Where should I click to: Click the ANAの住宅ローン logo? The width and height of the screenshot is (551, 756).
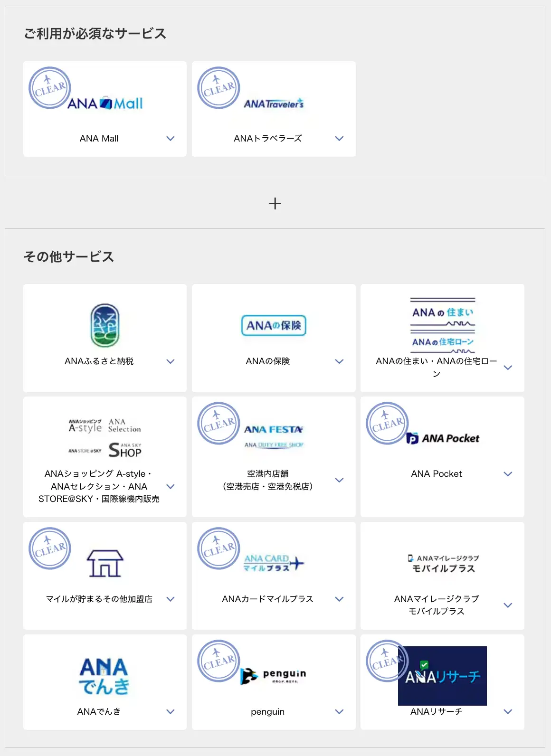coord(443,342)
